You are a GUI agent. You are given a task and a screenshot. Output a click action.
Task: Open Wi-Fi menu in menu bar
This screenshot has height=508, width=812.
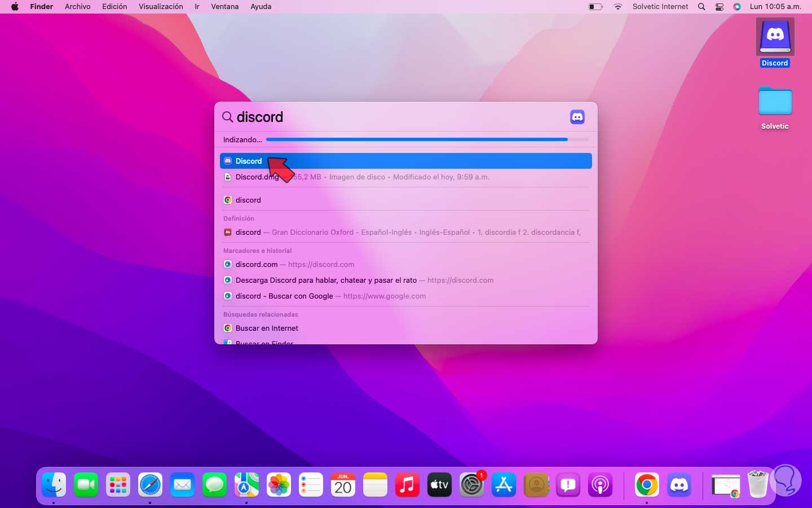point(618,7)
